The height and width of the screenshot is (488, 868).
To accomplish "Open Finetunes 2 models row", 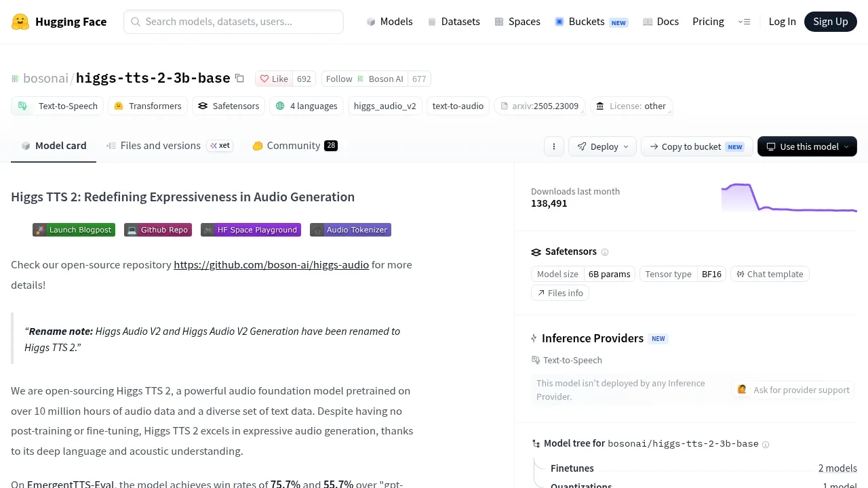I will [x=704, y=468].
